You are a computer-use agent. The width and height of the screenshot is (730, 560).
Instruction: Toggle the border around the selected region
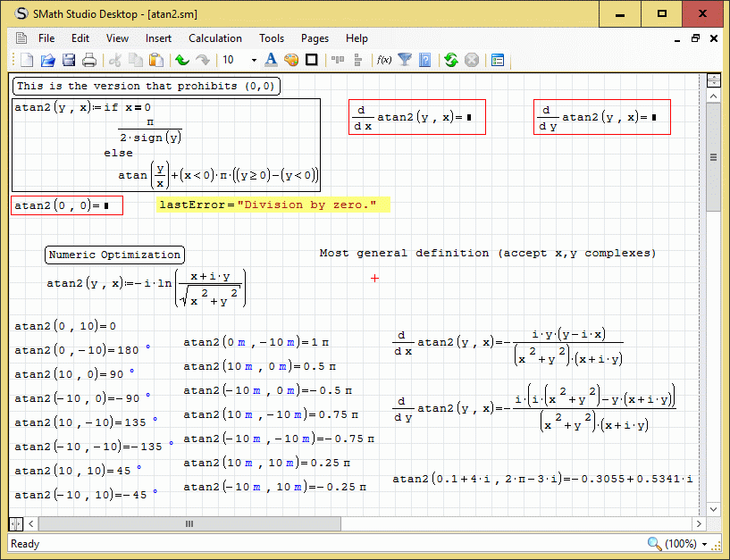(x=311, y=60)
